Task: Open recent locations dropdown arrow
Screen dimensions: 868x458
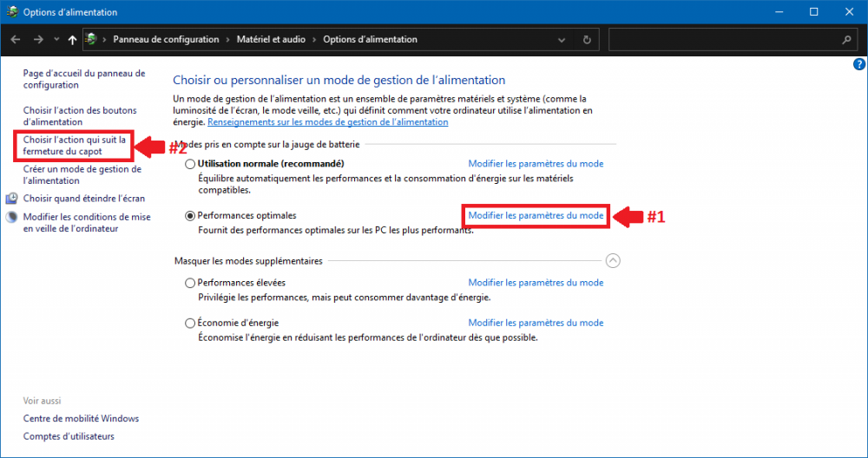Action: pos(56,40)
